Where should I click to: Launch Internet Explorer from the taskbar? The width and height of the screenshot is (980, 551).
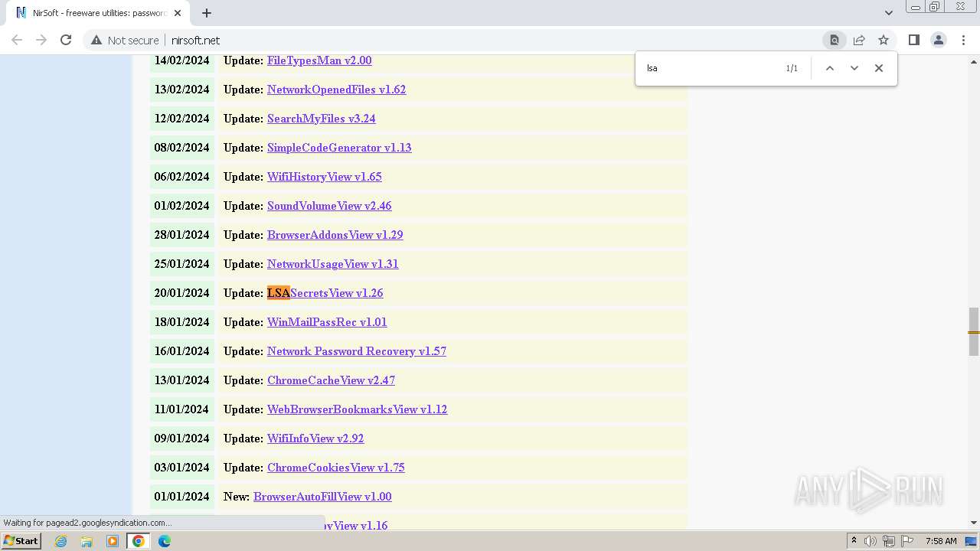click(61, 541)
